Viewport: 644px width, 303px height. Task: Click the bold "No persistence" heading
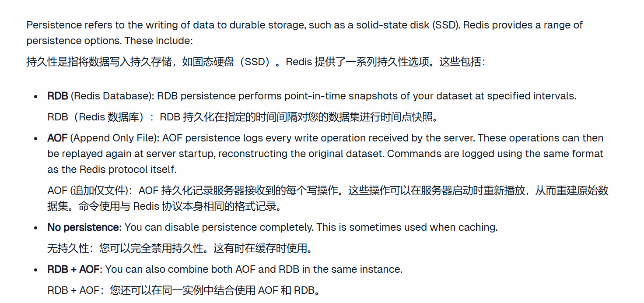coord(83,227)
